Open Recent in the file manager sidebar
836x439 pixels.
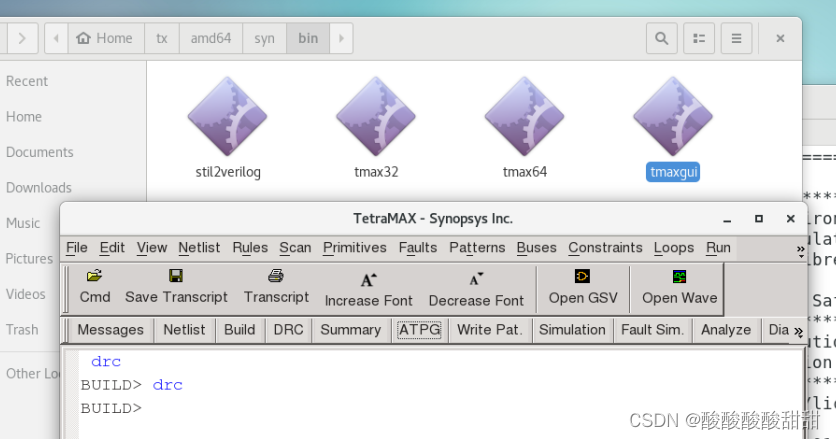click(27, 81)
